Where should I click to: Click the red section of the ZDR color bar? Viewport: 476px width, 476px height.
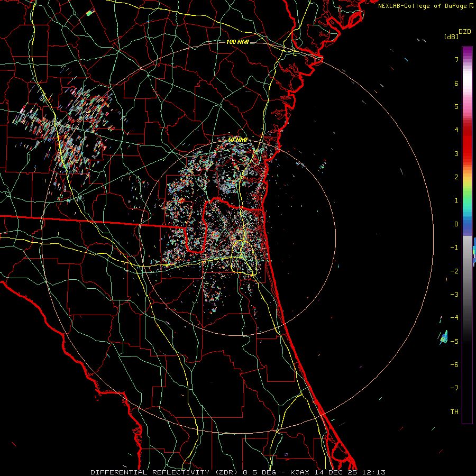pos(467,143)
